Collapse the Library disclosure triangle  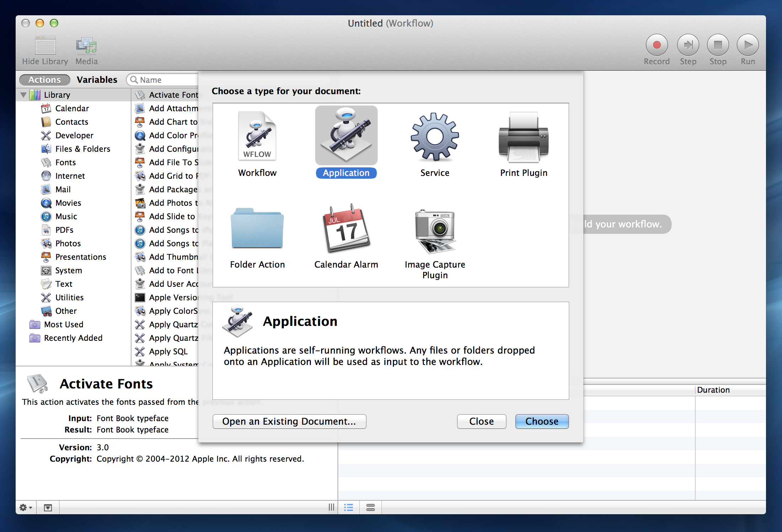coord(23,95)
